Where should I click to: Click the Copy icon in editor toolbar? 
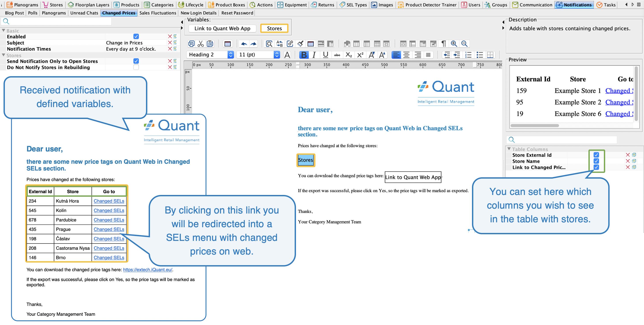[191, 44]
